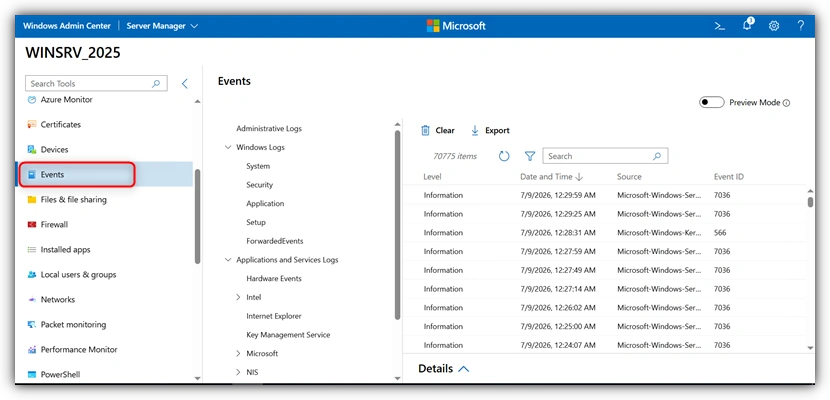
Task: Click the Preview Mode info icon
Action: point(786,103)
